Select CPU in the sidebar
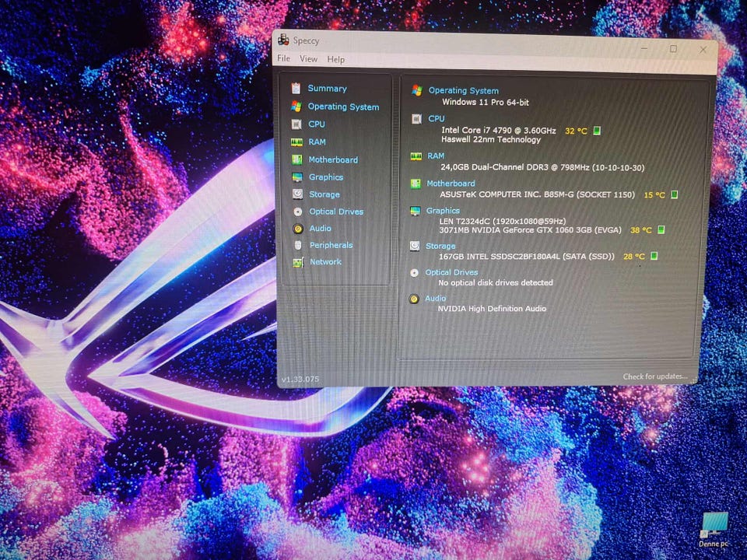This screenshot has height=560, width=747. (x=317, y=124)
